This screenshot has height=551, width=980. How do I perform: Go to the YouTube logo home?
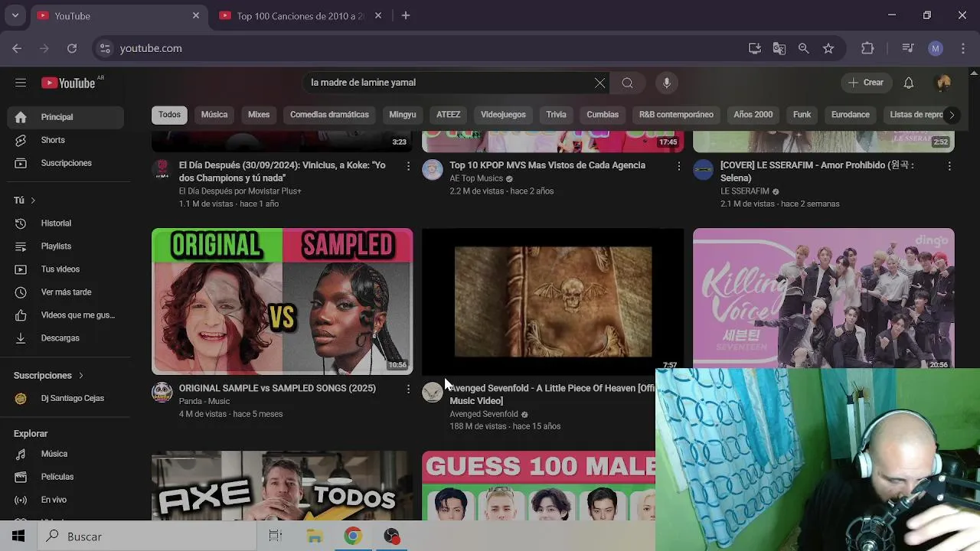[68, 83]
